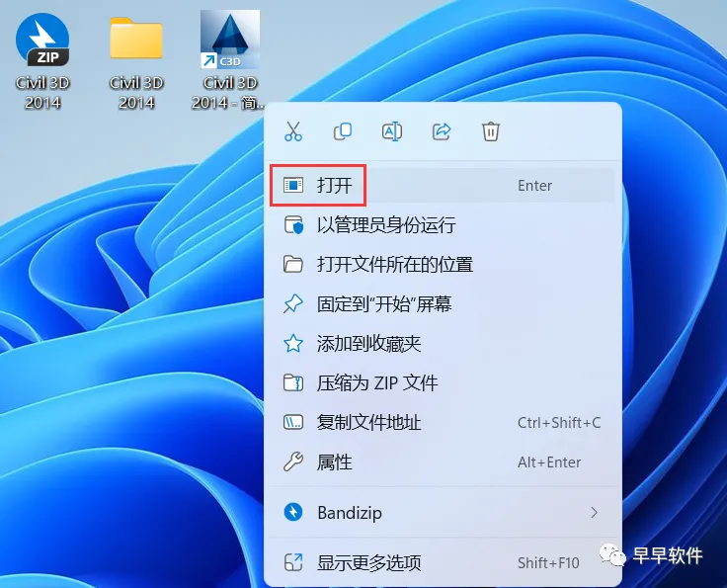Choose 显示更多选项 menu entry
The image size is (727, 588).
[x=442, y=562]
